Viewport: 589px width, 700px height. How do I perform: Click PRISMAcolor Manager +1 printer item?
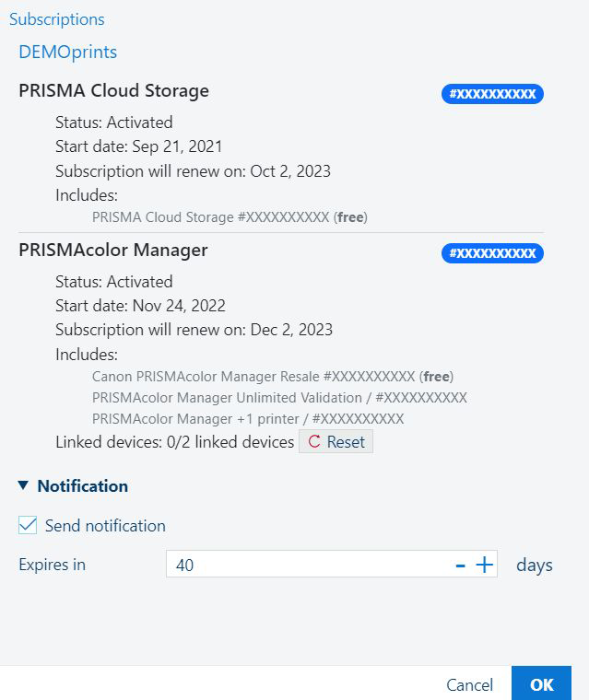(248, 418)
